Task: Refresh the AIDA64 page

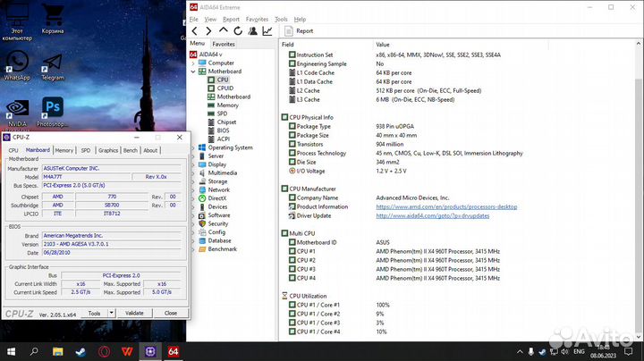Action: point(238,30)
